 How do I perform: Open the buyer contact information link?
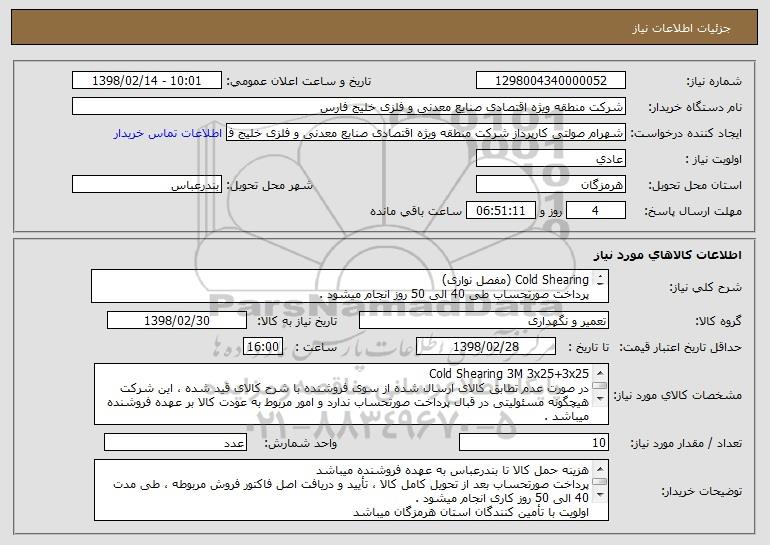point(168,134)
